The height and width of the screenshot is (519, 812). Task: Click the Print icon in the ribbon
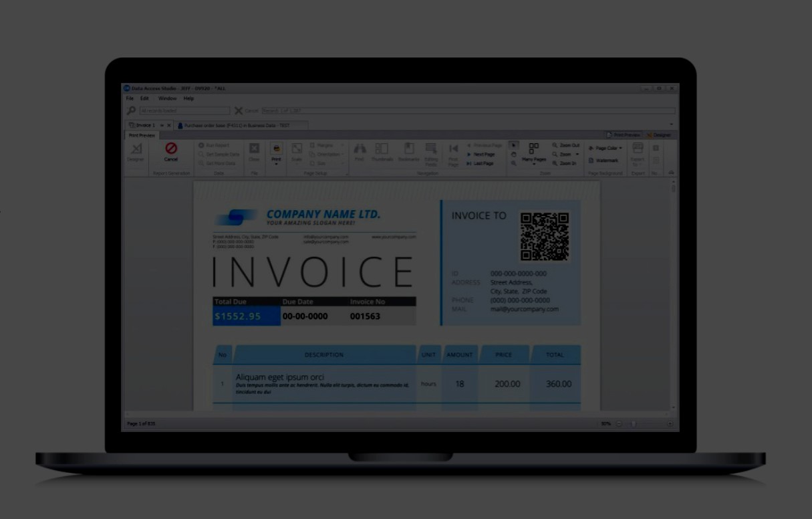tap(276, 148)
